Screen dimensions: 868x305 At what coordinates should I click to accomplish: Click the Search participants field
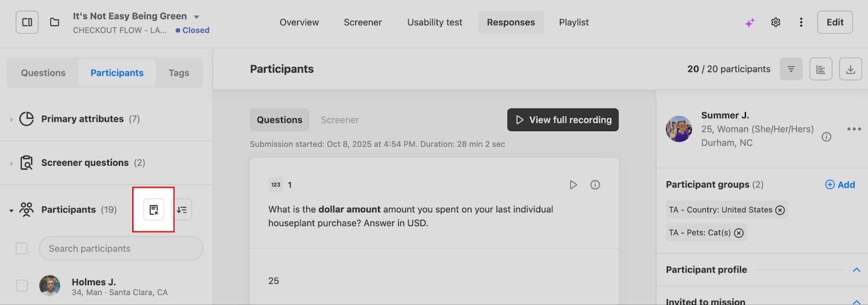(x=121, y=249)
